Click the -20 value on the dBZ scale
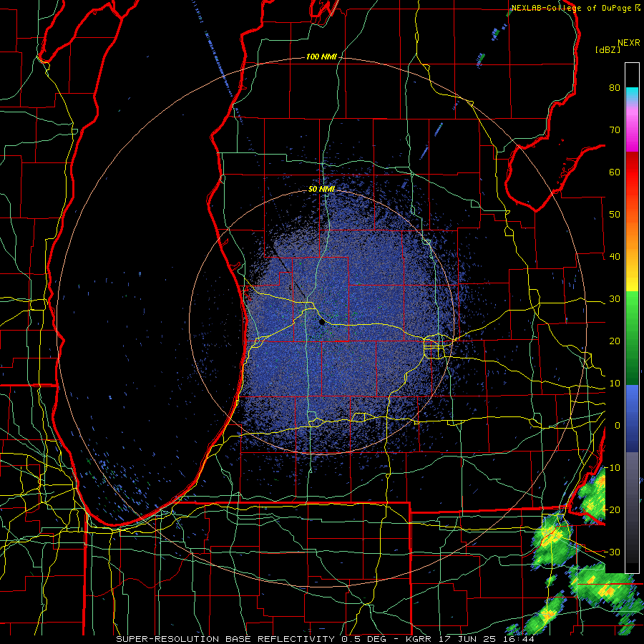Viewport: 644px width, 644px height. 612,509
